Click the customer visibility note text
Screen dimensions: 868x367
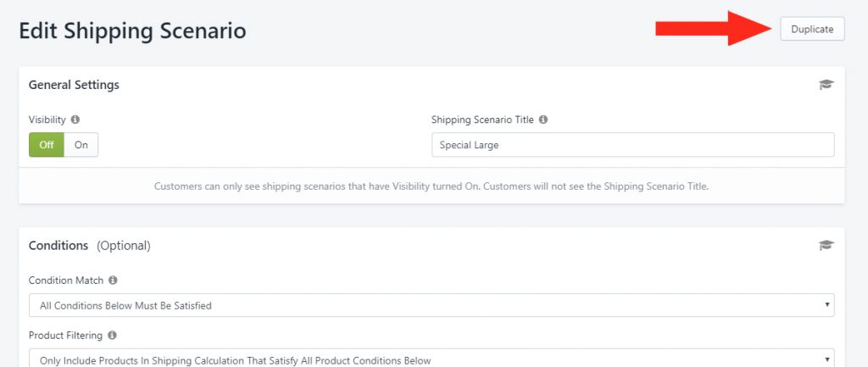431,186
